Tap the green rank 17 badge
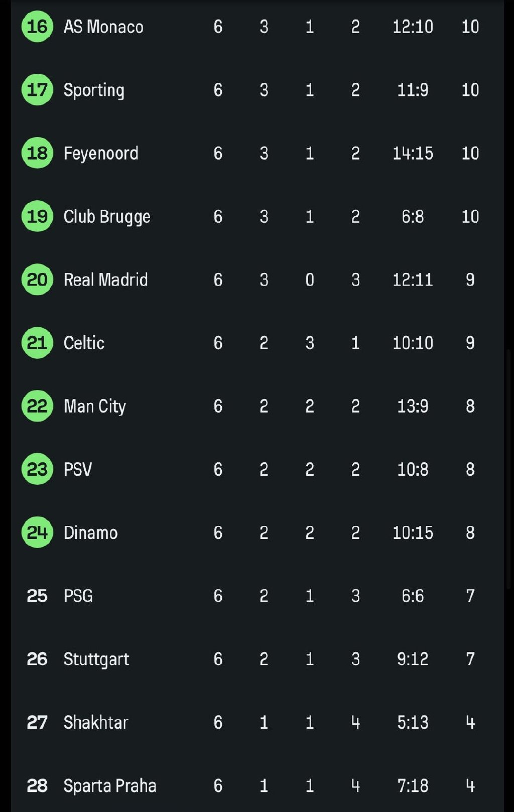Viewport: 514px width, 812px height. pyautogui.click(x=37, y=90)
